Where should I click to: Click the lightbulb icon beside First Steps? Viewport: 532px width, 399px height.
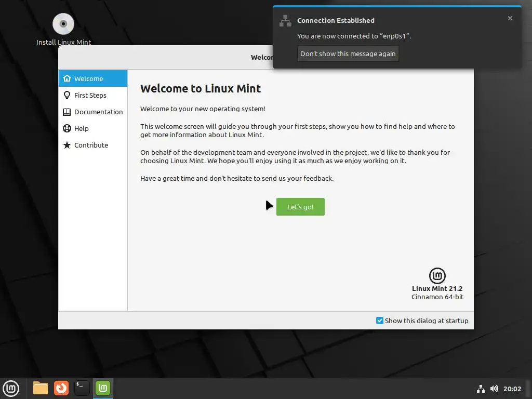coord(67,95)
